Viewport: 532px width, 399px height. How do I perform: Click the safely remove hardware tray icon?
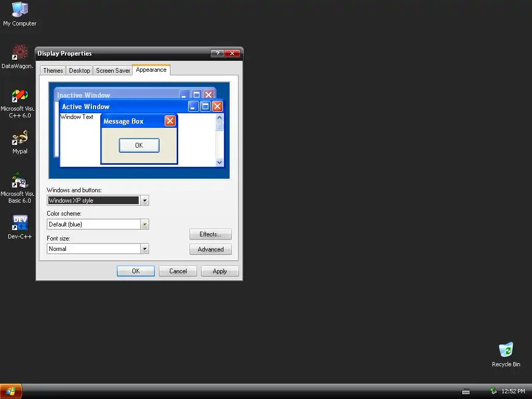click(494, 391)
